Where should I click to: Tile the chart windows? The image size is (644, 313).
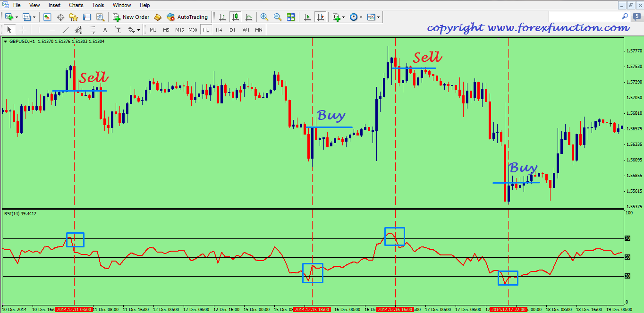click(291, 17)
